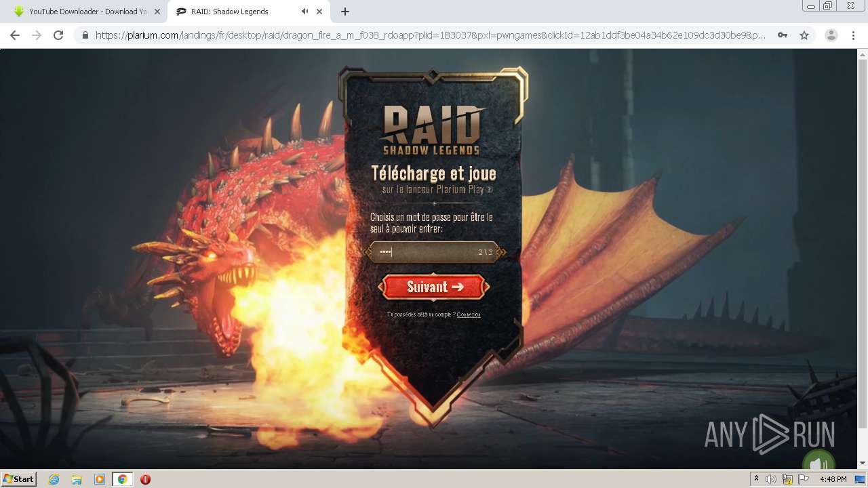Launch Internet Explorer from taskbar

(54, 479)
